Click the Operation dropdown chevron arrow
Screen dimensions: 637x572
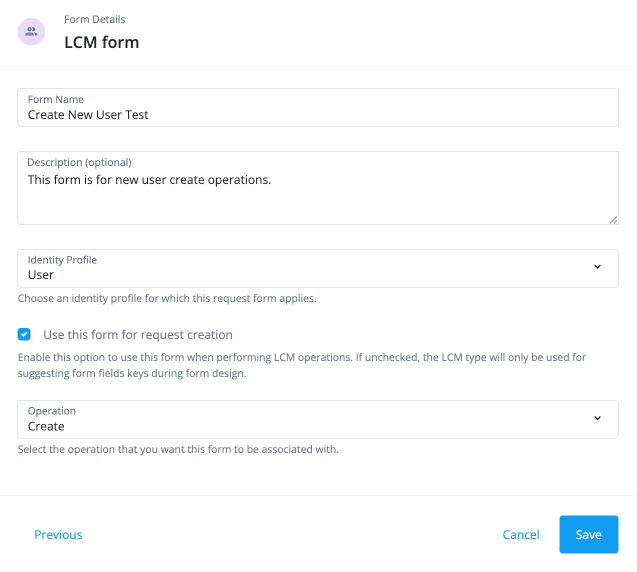[597, 418]
